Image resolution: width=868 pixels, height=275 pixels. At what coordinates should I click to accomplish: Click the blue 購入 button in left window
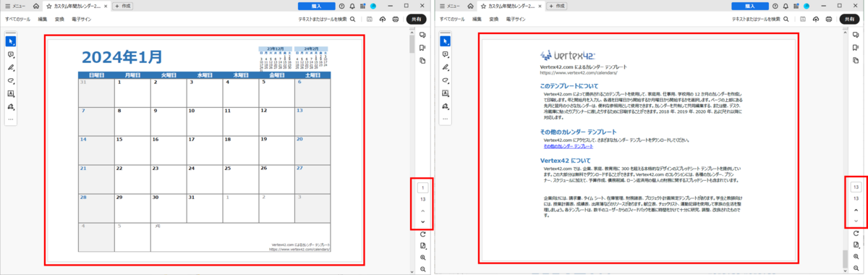pos(316,6)
